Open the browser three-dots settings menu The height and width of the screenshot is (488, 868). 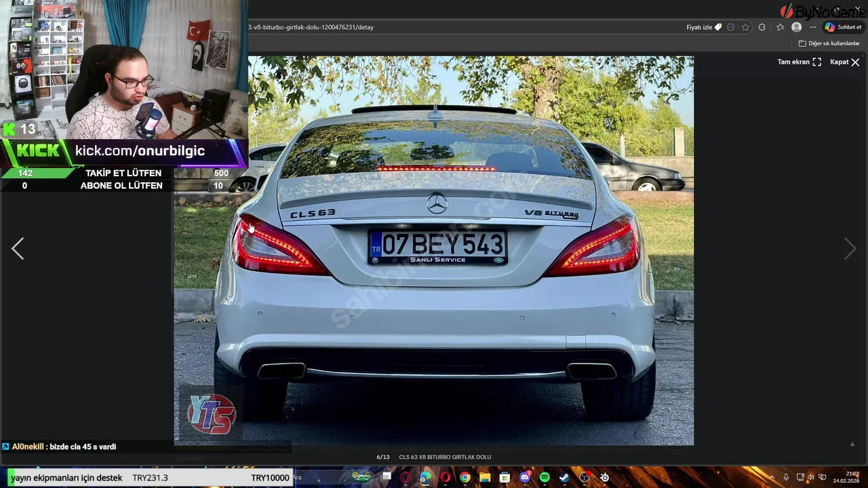click(812, 27)
